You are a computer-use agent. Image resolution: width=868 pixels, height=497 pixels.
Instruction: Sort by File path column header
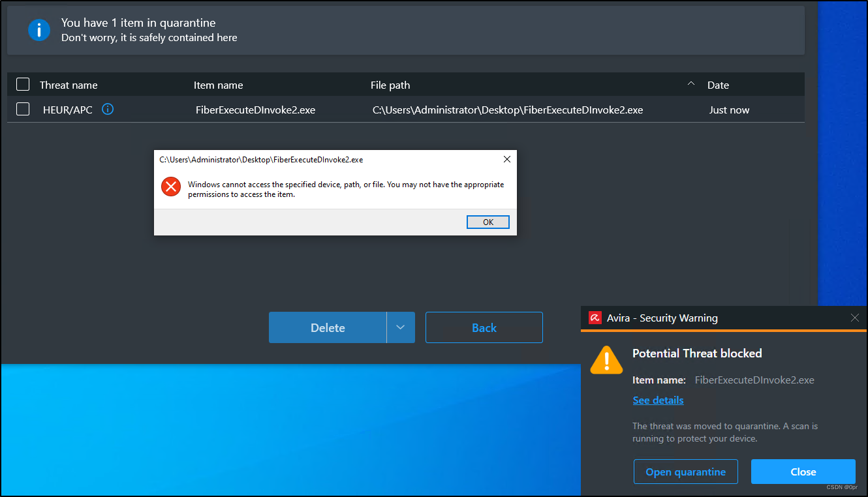(x=390, y=85)
